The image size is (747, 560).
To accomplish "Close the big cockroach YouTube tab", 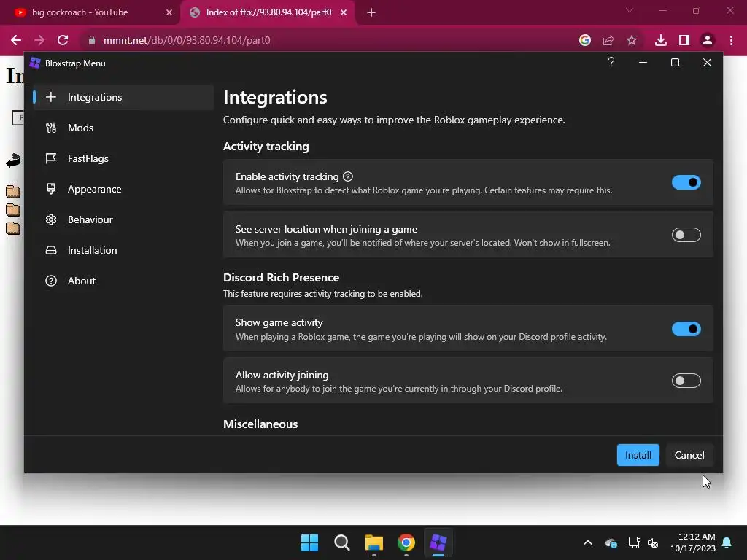I will (169, 13).
